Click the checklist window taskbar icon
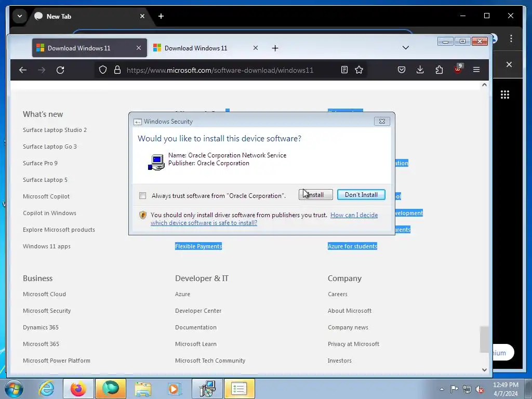Screen dimensions: 532x399 [239, 389]
